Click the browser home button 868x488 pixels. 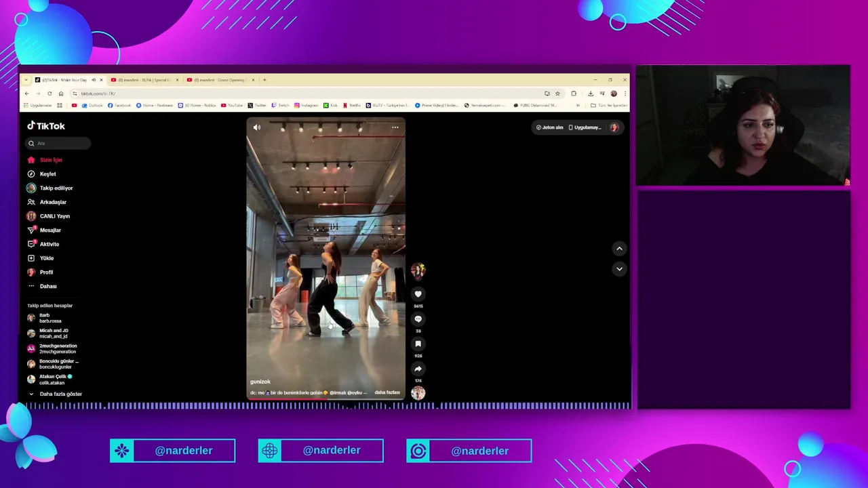(61, 94)
